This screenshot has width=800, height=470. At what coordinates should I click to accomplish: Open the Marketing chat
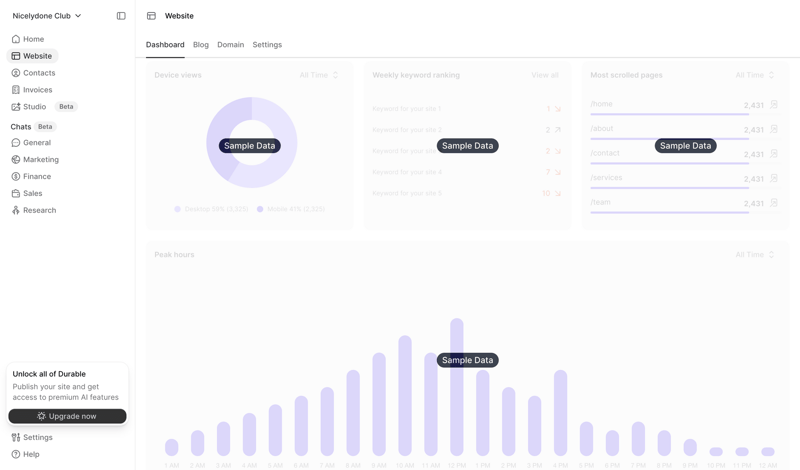[x=40, y=160]
